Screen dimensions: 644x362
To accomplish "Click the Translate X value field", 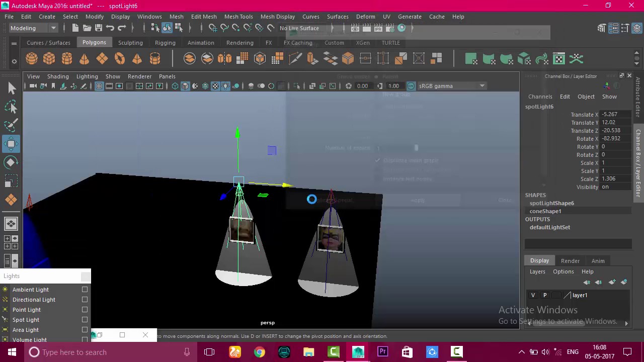I will coord(616,115).
